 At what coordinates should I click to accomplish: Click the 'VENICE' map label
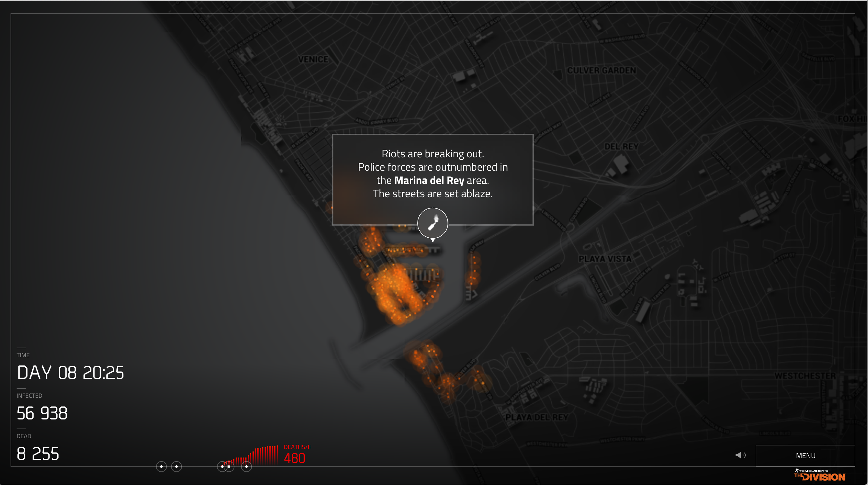[x=313, y=59]
